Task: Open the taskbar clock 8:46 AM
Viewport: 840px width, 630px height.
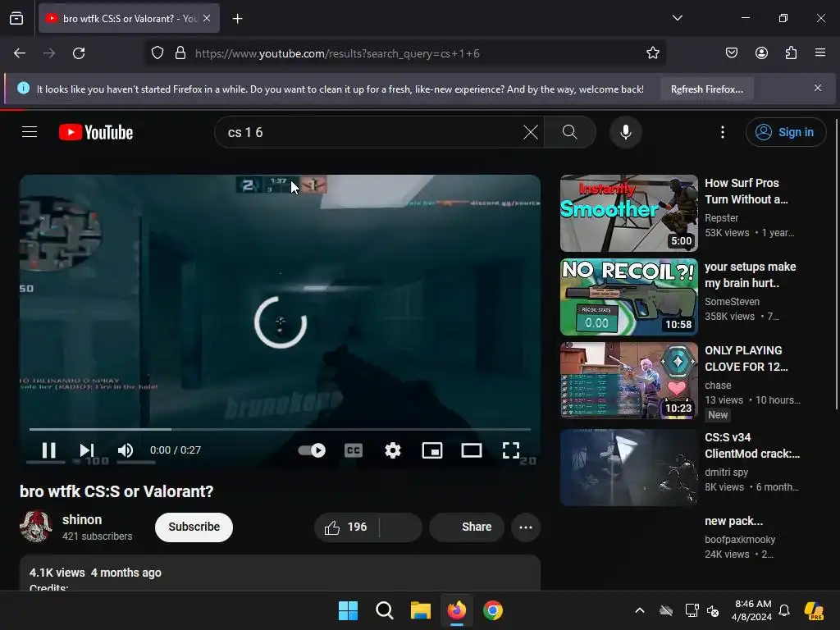Action: (x=753, y=610)
